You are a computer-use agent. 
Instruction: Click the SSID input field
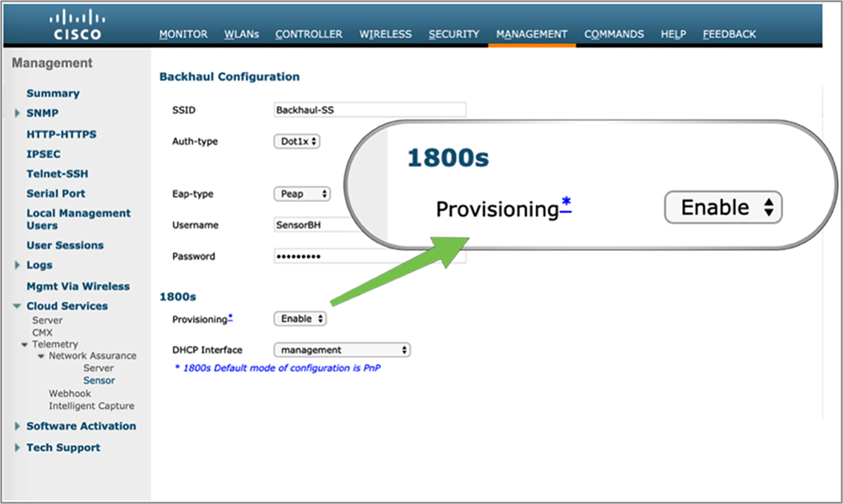370,110
